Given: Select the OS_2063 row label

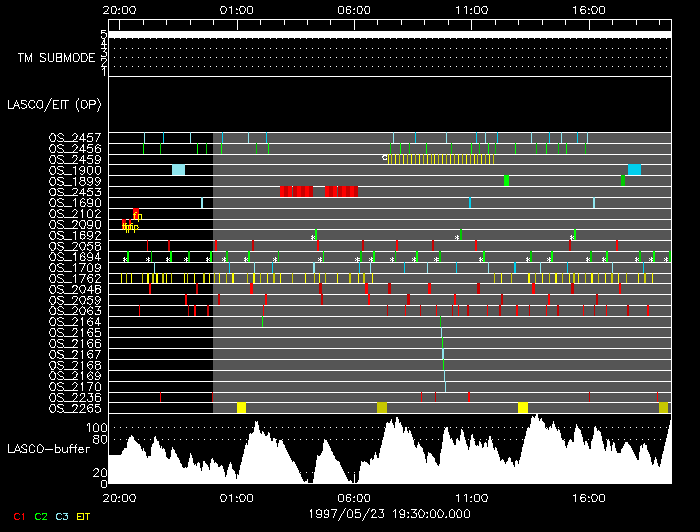Looking at the screenshot, I should (75, 311).
